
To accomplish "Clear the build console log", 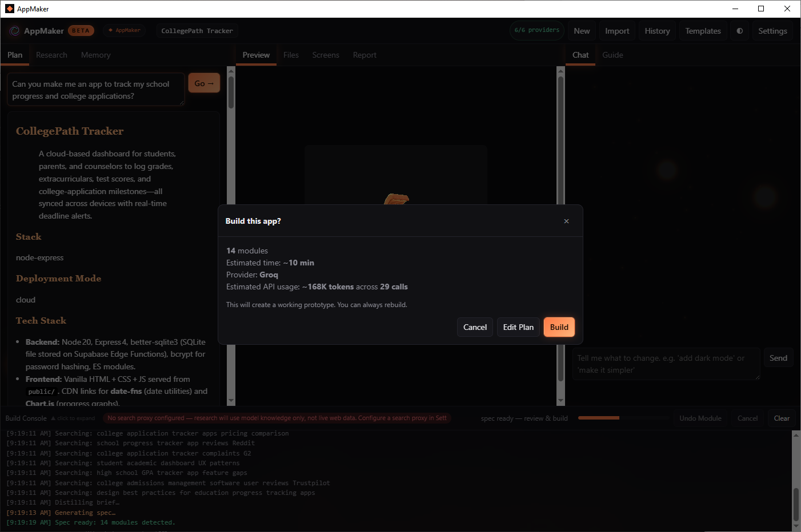I will [782, 418].
